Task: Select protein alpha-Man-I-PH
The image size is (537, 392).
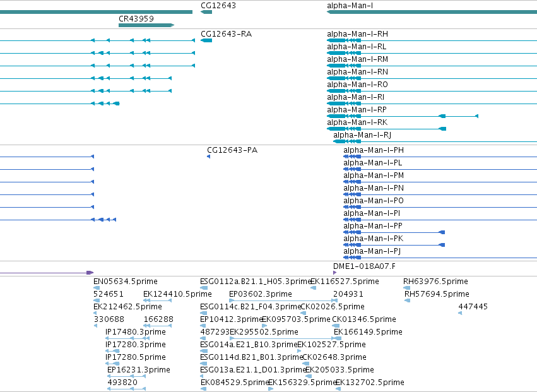Action: coord(374,150)
